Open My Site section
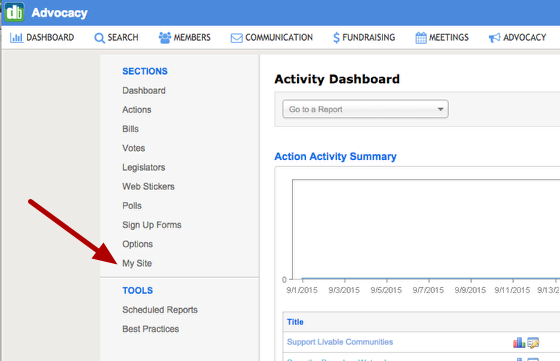Image resolution: width=560 pixels, height=361 pixels. coord(137,263)
